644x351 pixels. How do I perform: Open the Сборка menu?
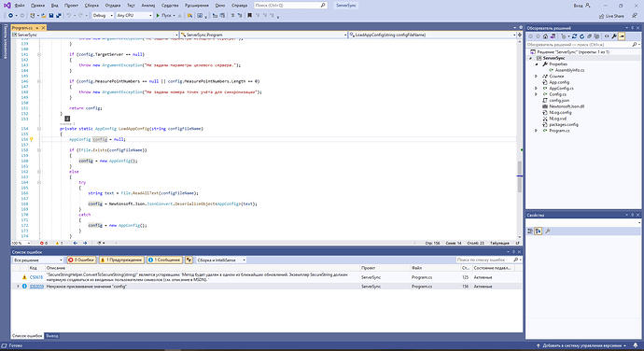click(x=91, y=6)
